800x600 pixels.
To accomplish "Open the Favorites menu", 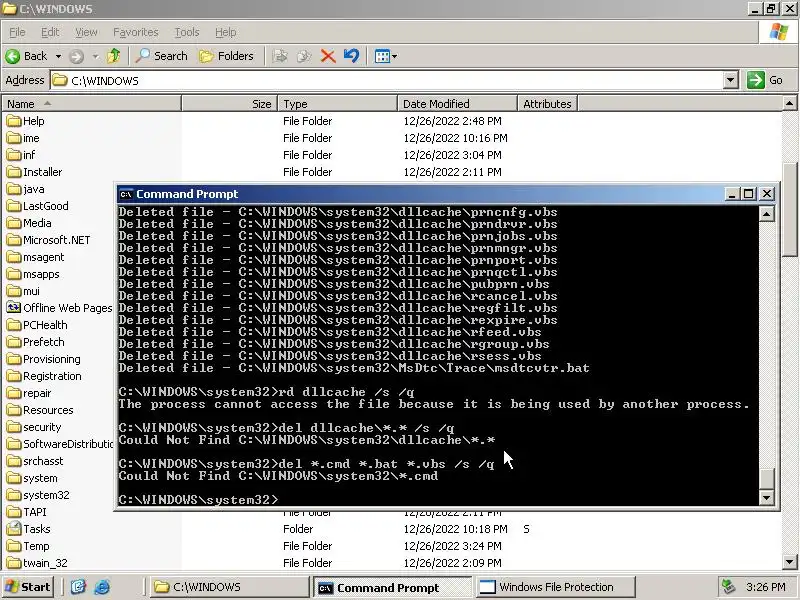I will point(136,32).
